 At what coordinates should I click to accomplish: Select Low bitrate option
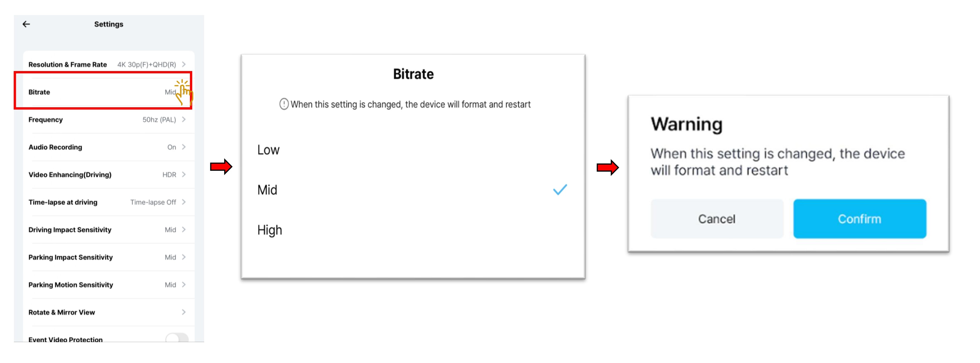click(268, 150)
